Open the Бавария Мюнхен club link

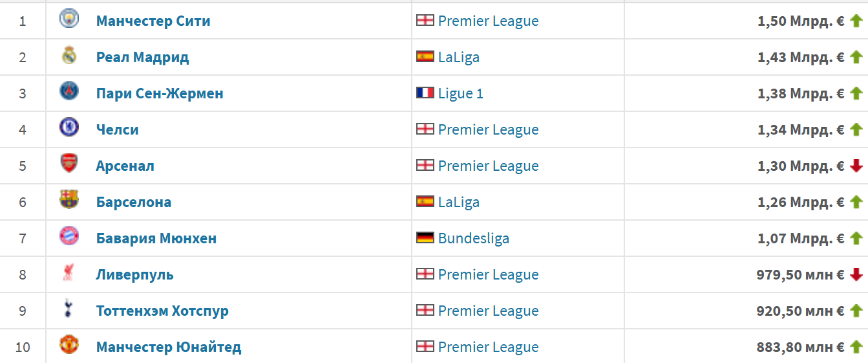[156, 238]
